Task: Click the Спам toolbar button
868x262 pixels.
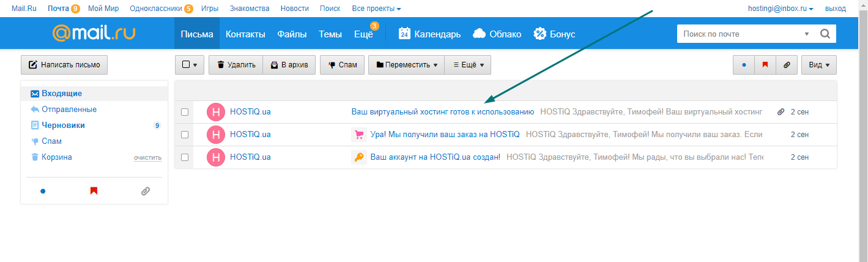Action: click(x=343, y=65)
